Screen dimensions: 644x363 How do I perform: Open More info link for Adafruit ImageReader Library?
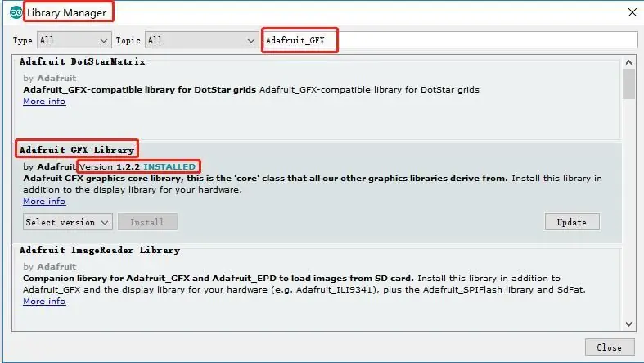click(x=44, y=301)
